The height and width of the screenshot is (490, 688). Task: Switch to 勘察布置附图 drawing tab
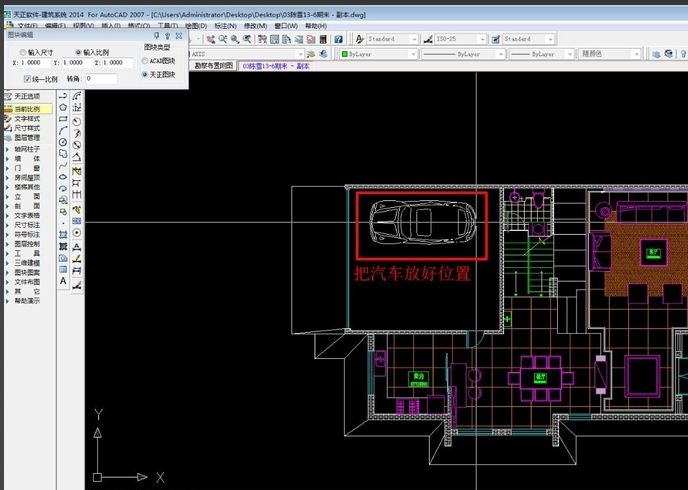(x=213, y=66)
